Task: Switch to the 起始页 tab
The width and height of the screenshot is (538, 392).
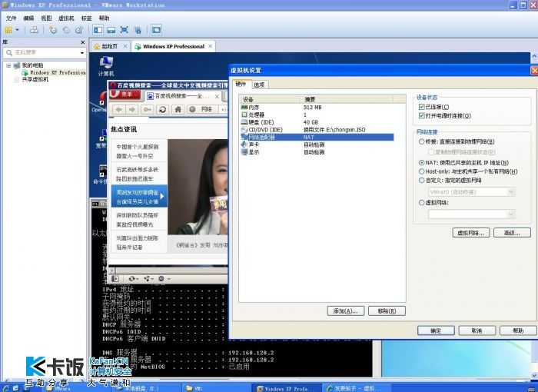Action: [110, 46]
